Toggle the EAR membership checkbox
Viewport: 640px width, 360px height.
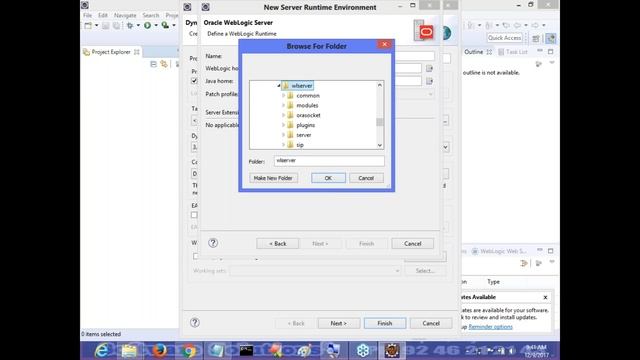coord(194,215)
